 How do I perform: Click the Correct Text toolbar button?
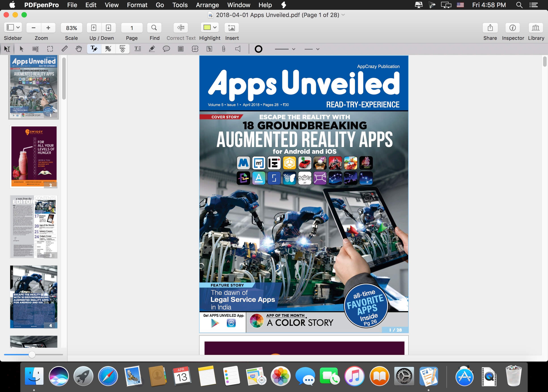181,28
